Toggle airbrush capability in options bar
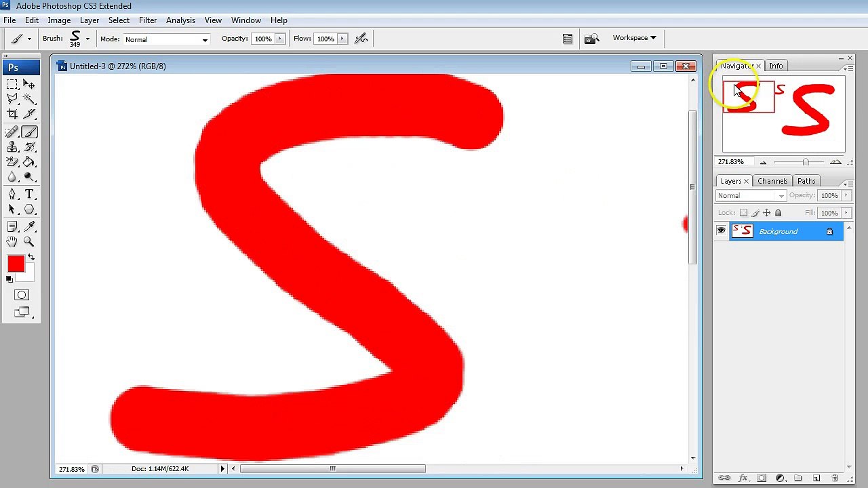Image resolution: width=868 pixels, height=488 pixels. 361,39
